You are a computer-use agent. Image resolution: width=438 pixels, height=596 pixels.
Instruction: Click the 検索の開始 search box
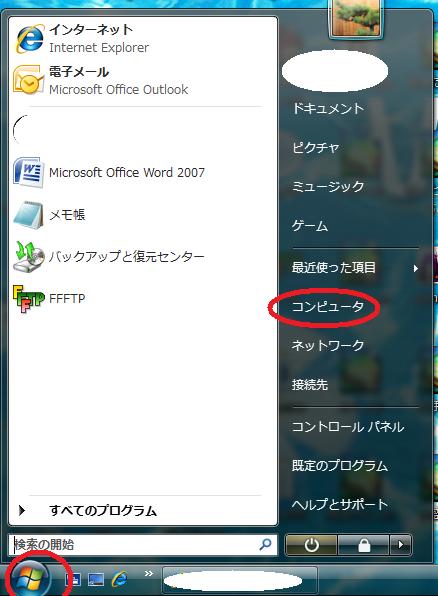(x=143, y=545)
